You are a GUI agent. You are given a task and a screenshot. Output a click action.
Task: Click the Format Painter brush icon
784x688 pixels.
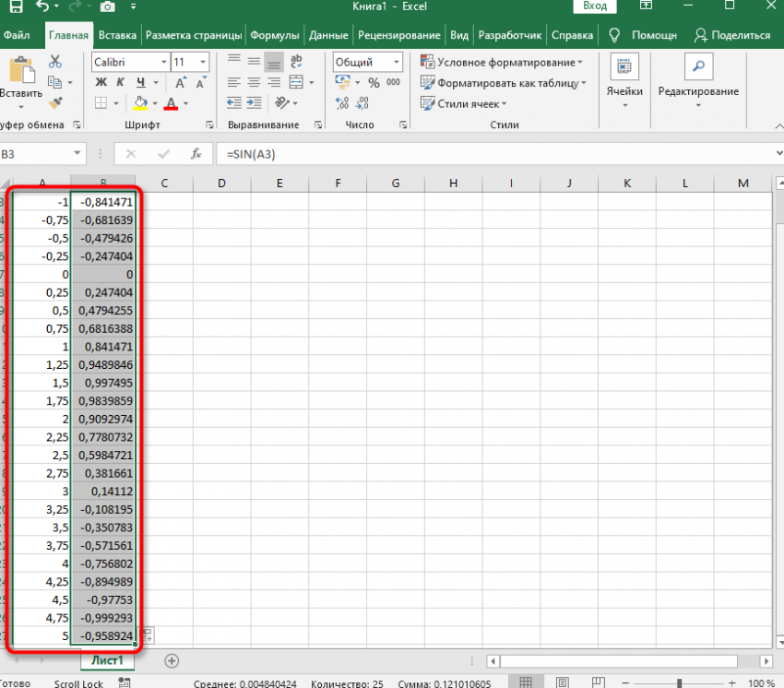(55, 103)
